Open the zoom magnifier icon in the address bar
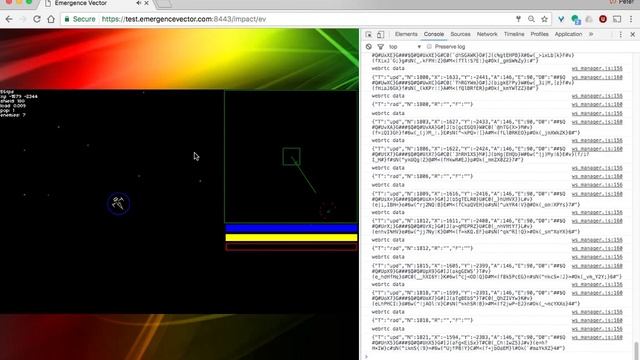The image size is (640, 360). tap(531, 19)
